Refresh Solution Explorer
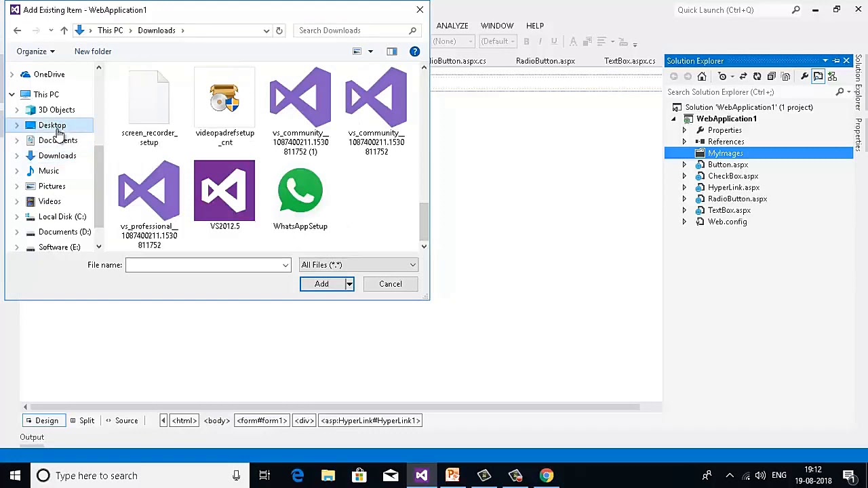The image size is (868, 488). click(757, 77)
